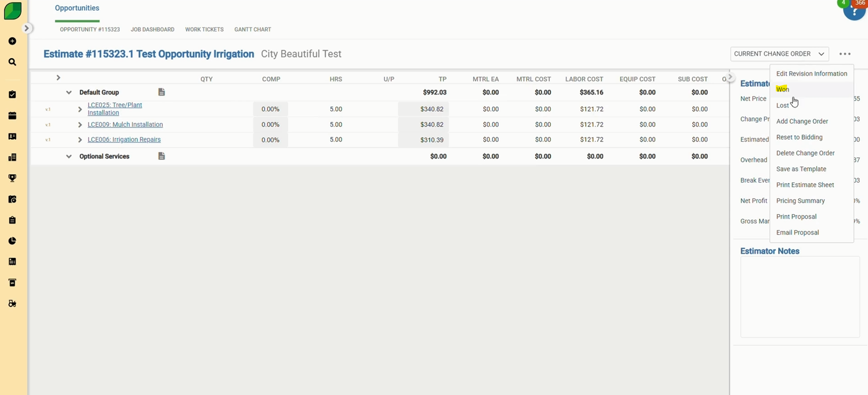Click 0.00% COMP cell for Mulch Installation

coord(270,125)
